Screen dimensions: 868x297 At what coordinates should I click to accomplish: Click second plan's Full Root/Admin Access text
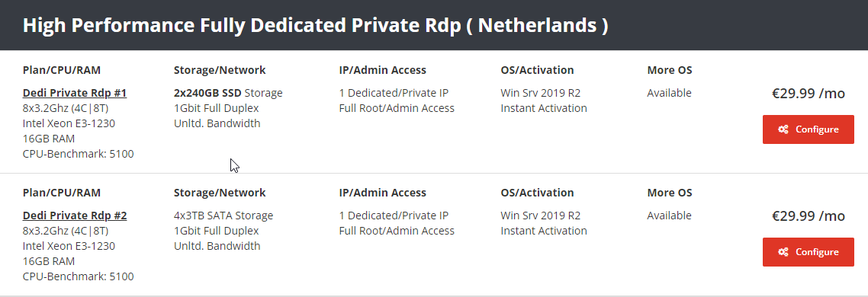point(397,231)
